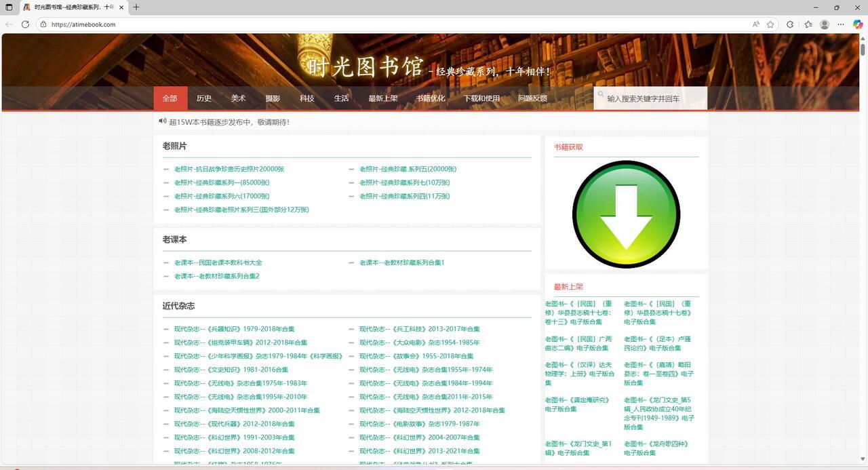The image size is (868, 470).
Task: Click the browser back arrow
Action: (9, 24)
